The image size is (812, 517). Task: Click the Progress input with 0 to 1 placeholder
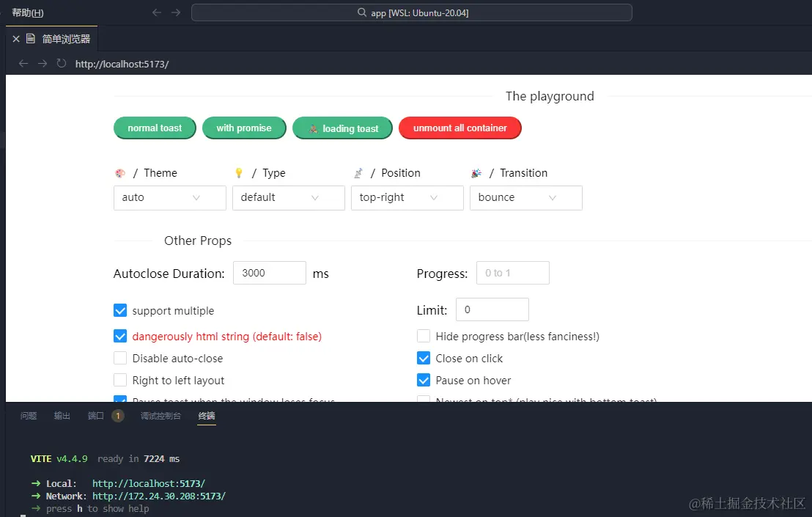coord(513,273)
